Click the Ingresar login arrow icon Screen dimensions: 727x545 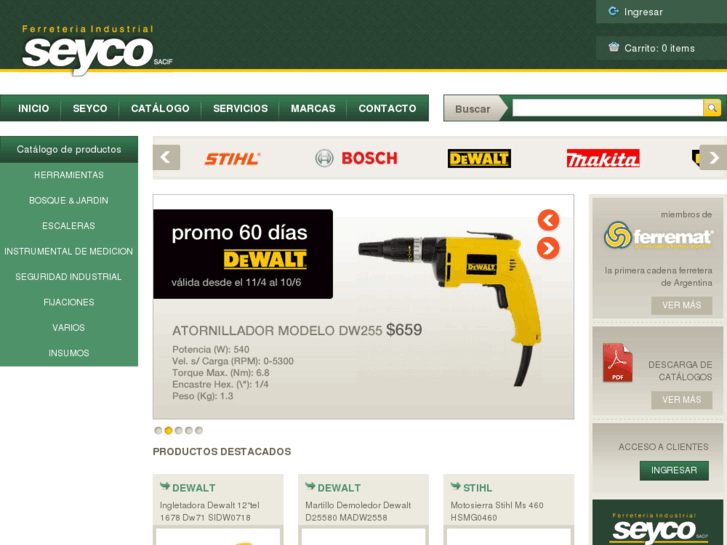tap(613, 11)
